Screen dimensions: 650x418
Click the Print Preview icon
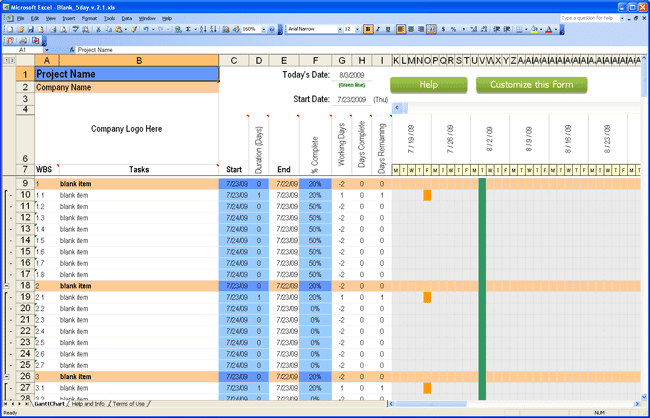point(63,29)
